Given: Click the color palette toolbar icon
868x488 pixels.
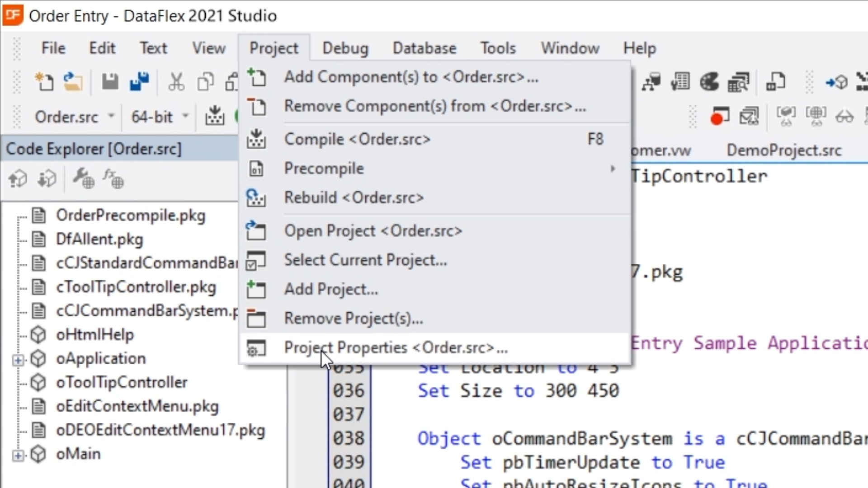Looking at the screenshot, I should coord(709,82).
